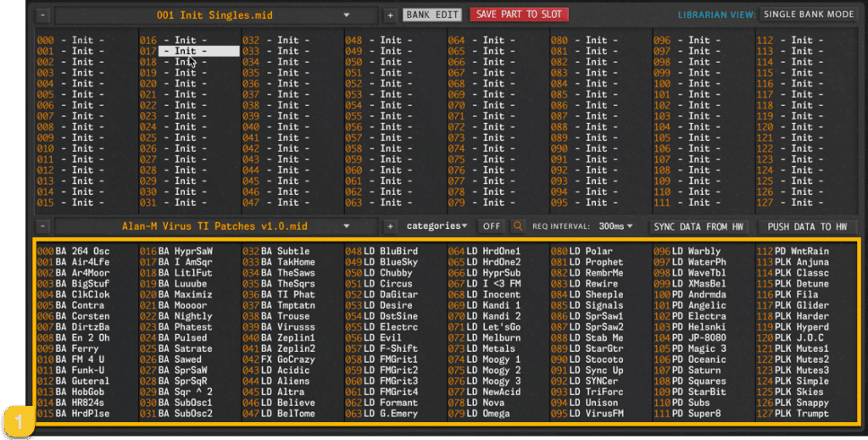Select slot 064 Init in top bank
868x440 pixels.
pos(481,41)
